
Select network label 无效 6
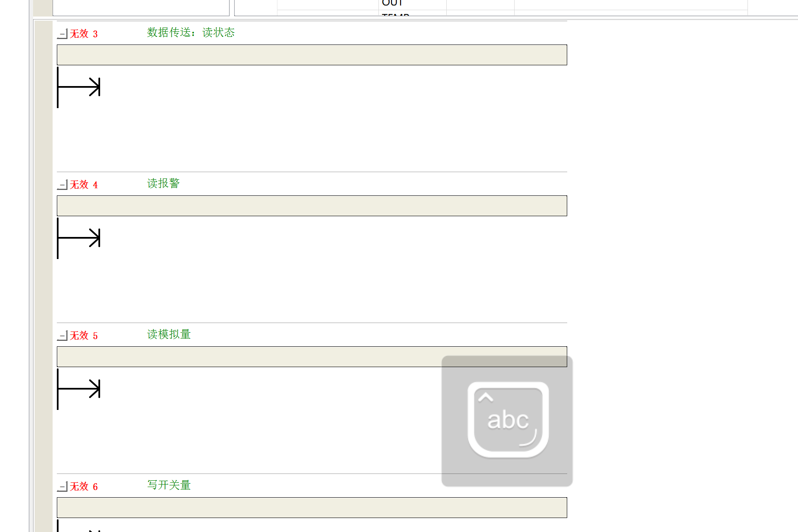[x=84, y=487]
